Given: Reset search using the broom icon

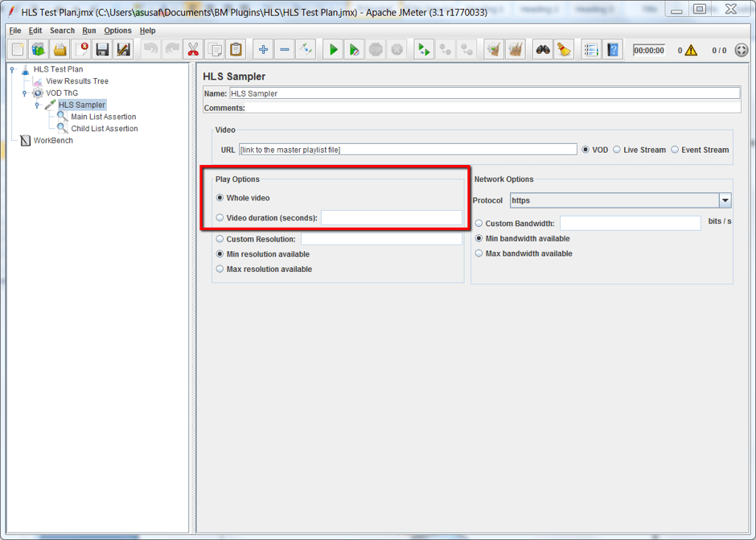Looking at the screenshot, I should (x=564, y=50).
